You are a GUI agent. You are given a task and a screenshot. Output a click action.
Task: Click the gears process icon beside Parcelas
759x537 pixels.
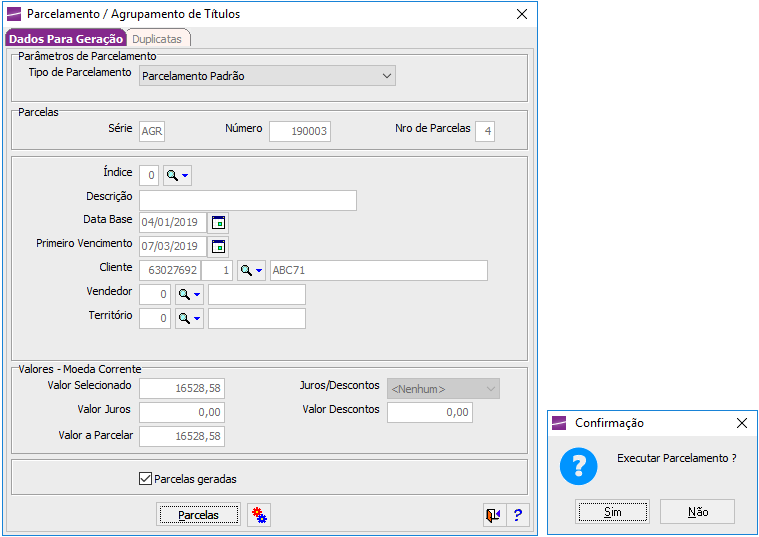pos(259,515)
